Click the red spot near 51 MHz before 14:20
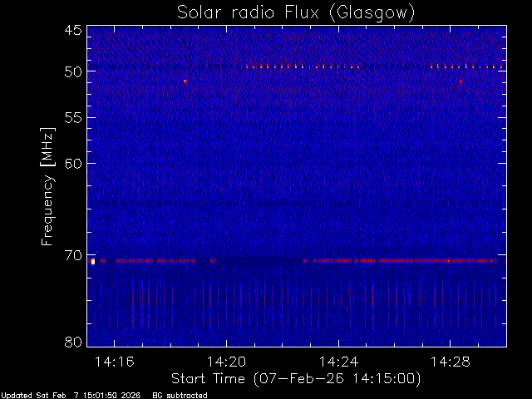Viewport: 532px width, 399px height. [x=185, y=81]
